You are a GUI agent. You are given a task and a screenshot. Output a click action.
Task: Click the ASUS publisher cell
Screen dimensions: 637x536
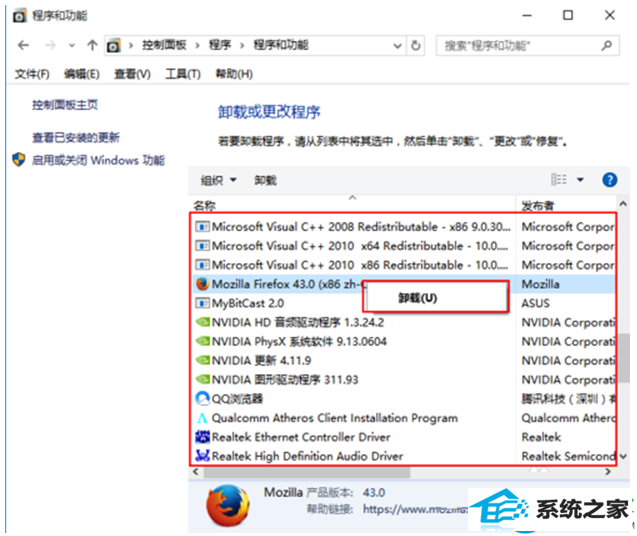click(535, 303)
